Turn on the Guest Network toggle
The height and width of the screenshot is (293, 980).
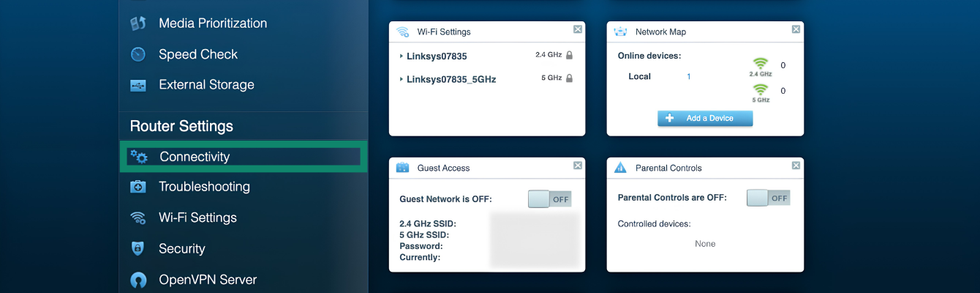point(549,199)
